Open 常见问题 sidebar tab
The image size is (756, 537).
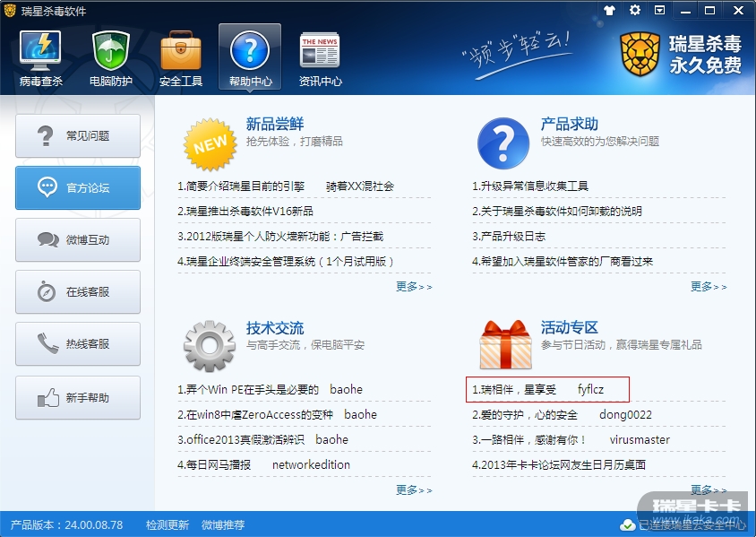78,136
